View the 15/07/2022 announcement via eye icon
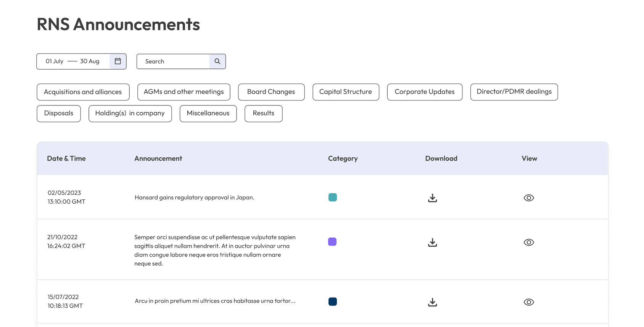 (x=529, y=302)
